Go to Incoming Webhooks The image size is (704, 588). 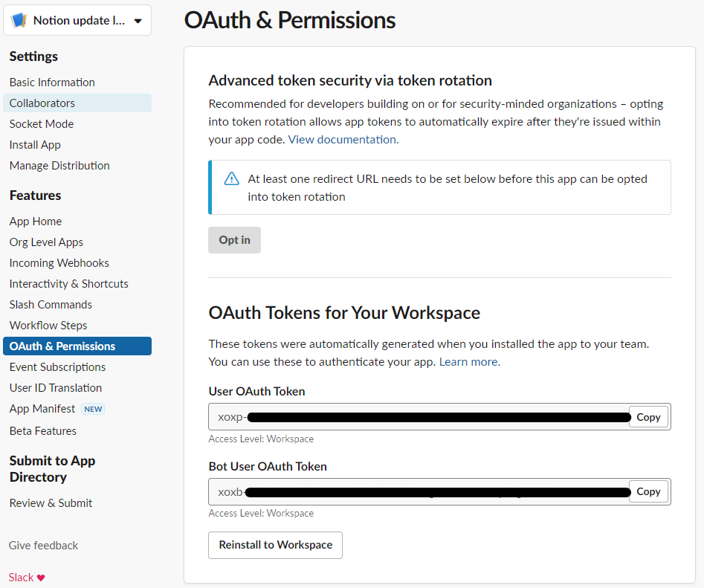tap(59, 263)
